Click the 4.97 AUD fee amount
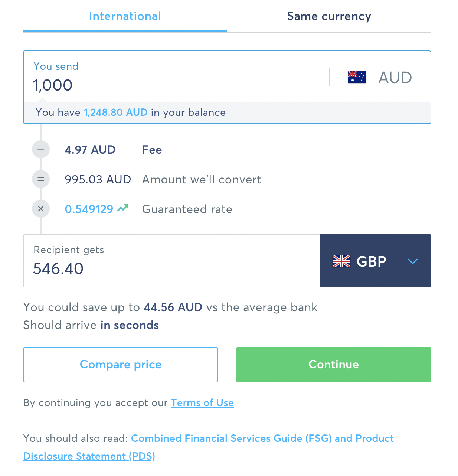Image resolution: width=458 pixels, height=476 pixels. 90,150
